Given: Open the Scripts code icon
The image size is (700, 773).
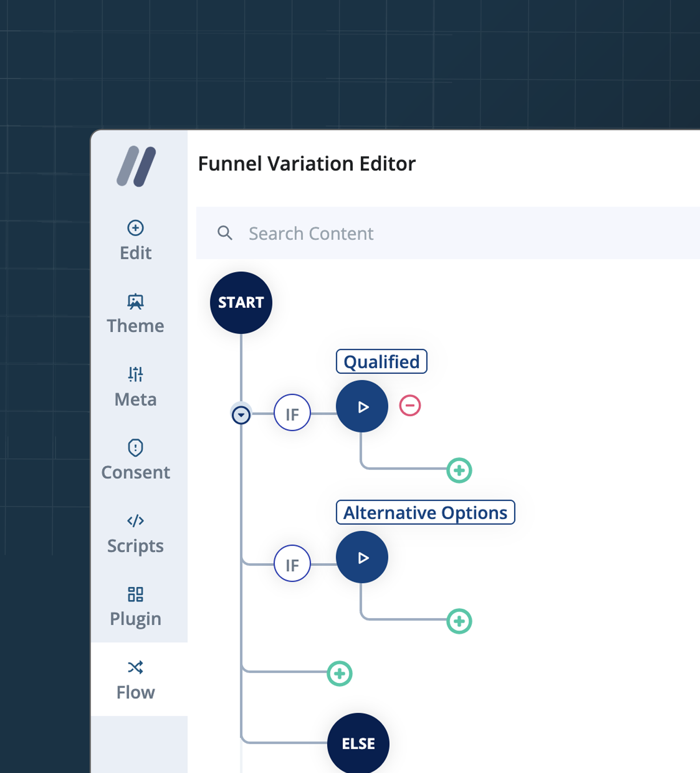Looking at the screenshot, I should (x=135, y=520).
